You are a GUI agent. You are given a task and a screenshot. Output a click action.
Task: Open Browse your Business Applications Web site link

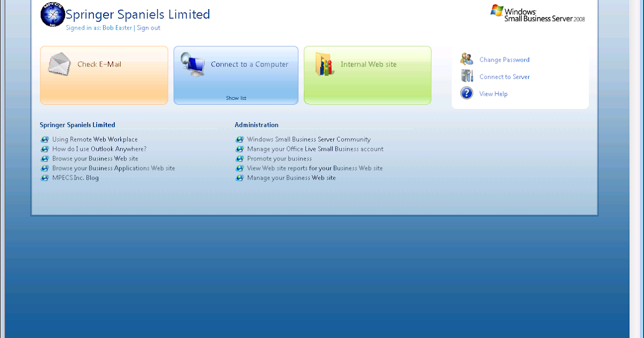click(x=114, y=168)
